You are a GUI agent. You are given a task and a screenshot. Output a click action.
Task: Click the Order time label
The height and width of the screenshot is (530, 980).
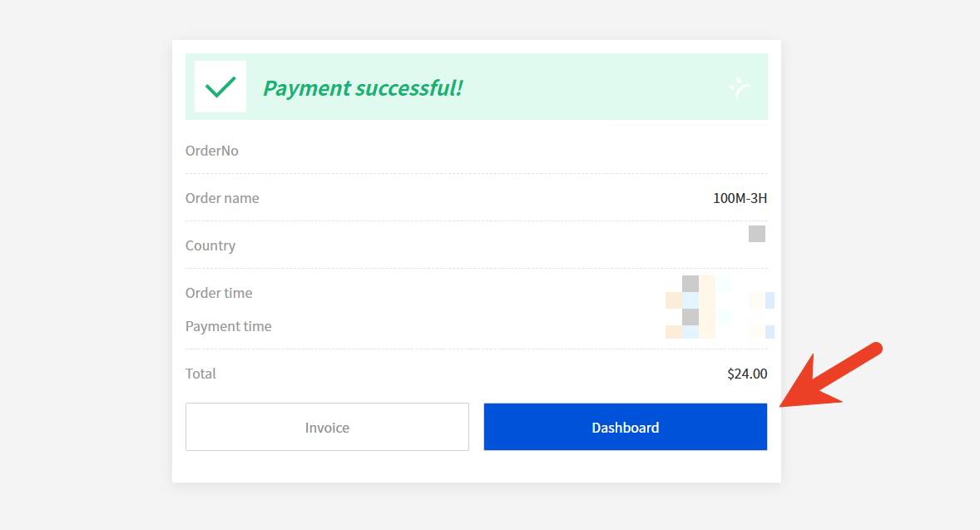(219, 293)
